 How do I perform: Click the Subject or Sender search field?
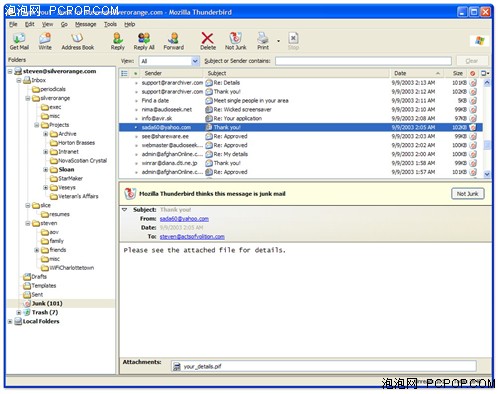click(x=363, y=61)
